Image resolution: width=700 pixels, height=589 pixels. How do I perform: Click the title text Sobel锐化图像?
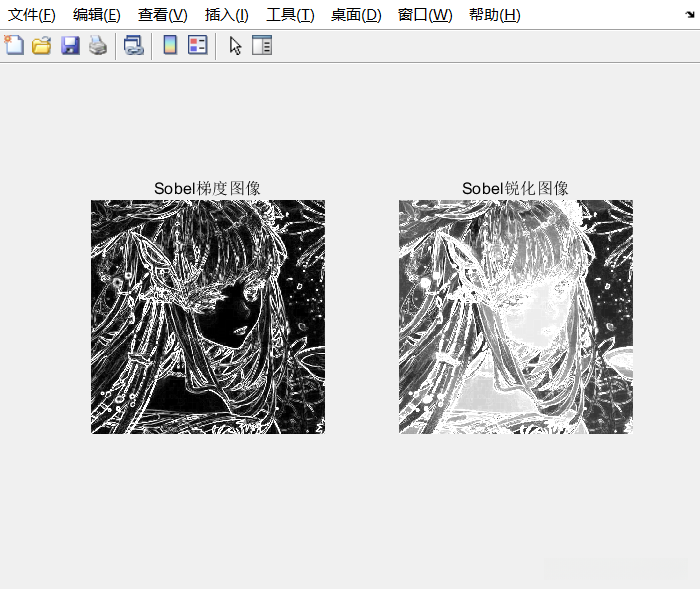515,188
